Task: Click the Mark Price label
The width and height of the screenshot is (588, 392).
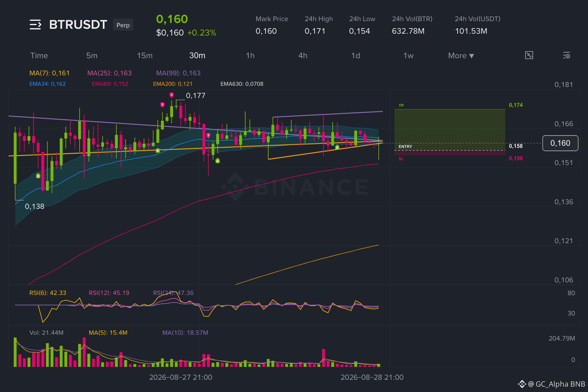Action: point(272,19)
